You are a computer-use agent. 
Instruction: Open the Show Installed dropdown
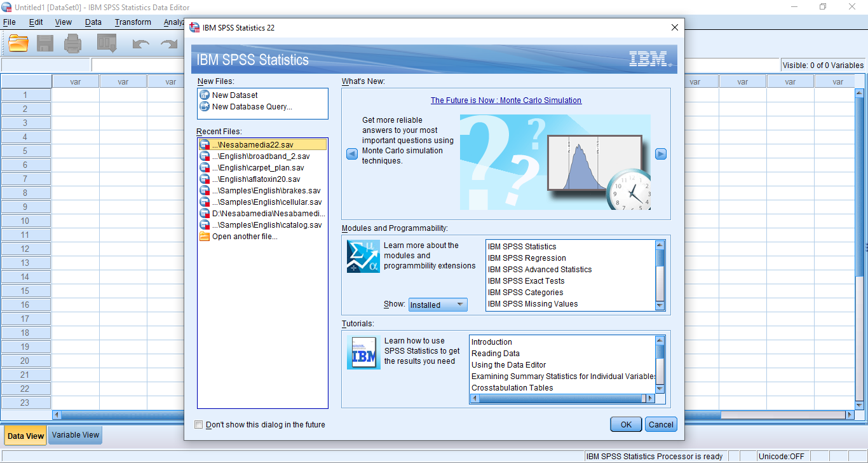(438, 305)
